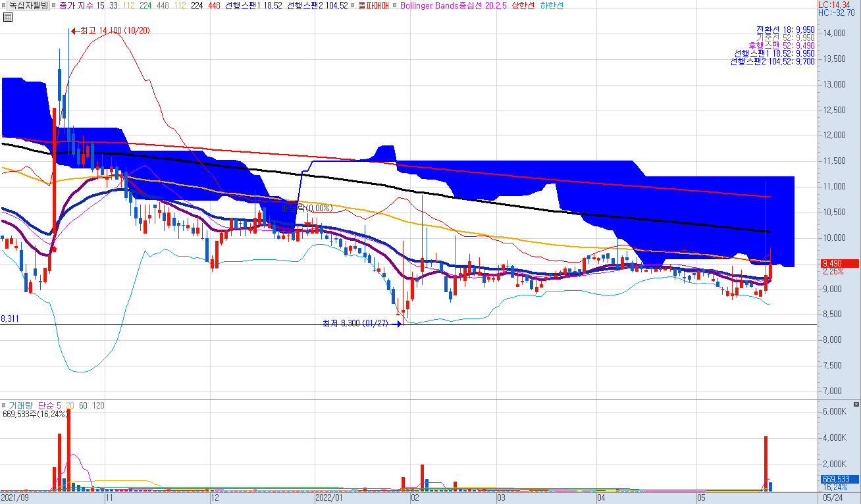Open the data grid table icon
Image resolution: width=861 pixels, height=504 pixels.
(x=7, y=16)
